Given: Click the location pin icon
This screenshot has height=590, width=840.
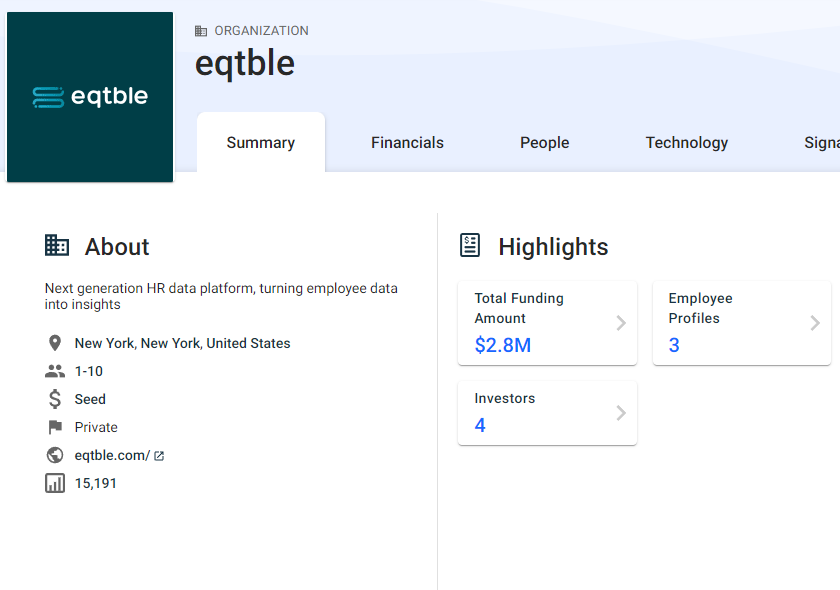Looking at the screenshot, I should coord(55,343).
